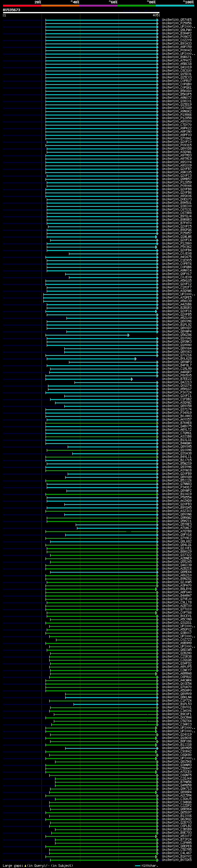This screenshot has height=868, width=197.
Task: Select the UniRef100_B7KHE8 label
Action: pos(177,423)
